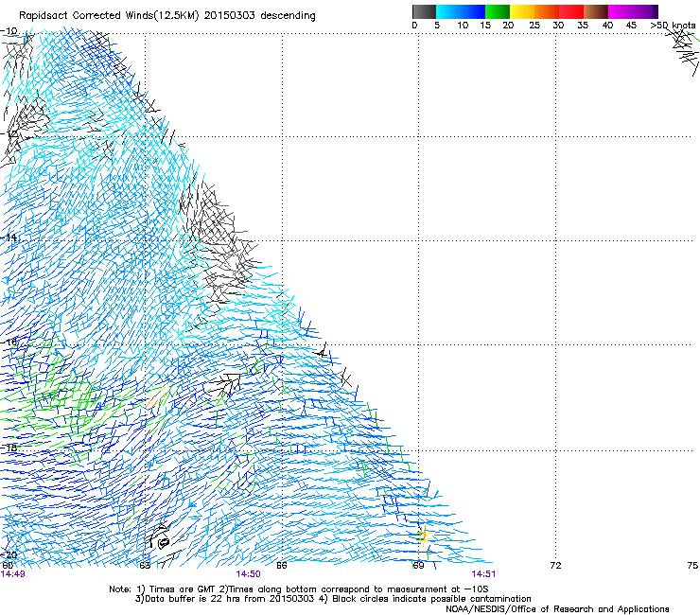Click the green 15-20 knots legend segment
700x615 pixels.
[x=498, y=11]
